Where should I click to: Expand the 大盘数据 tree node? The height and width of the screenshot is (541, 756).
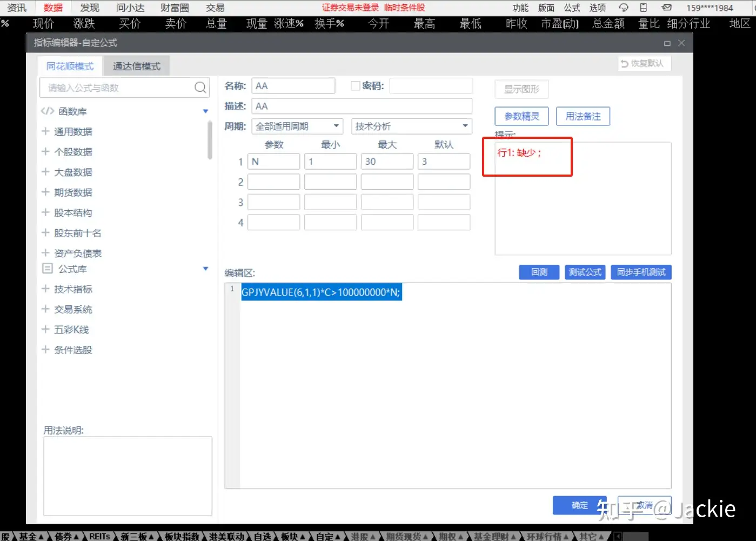(x=45, y=171)
